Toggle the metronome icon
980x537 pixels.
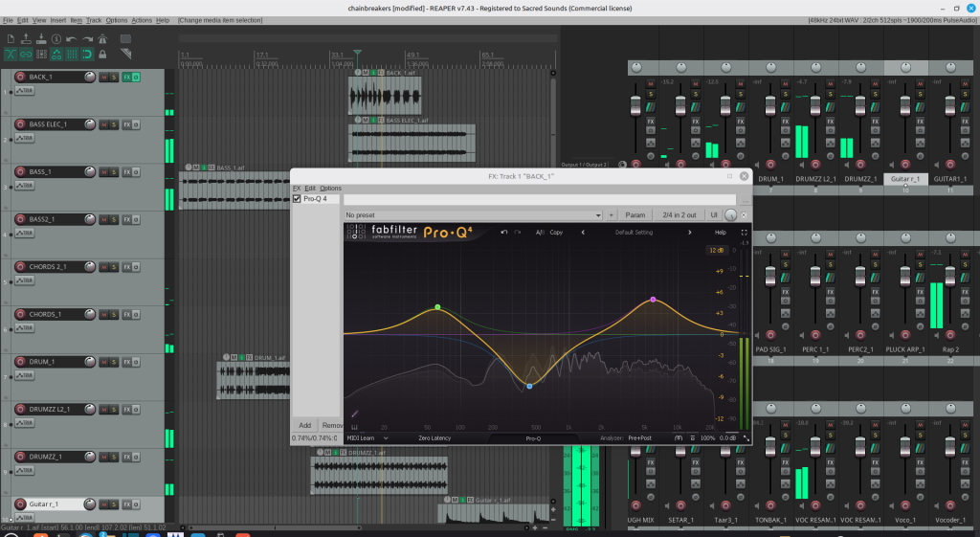tap(102, 38)
